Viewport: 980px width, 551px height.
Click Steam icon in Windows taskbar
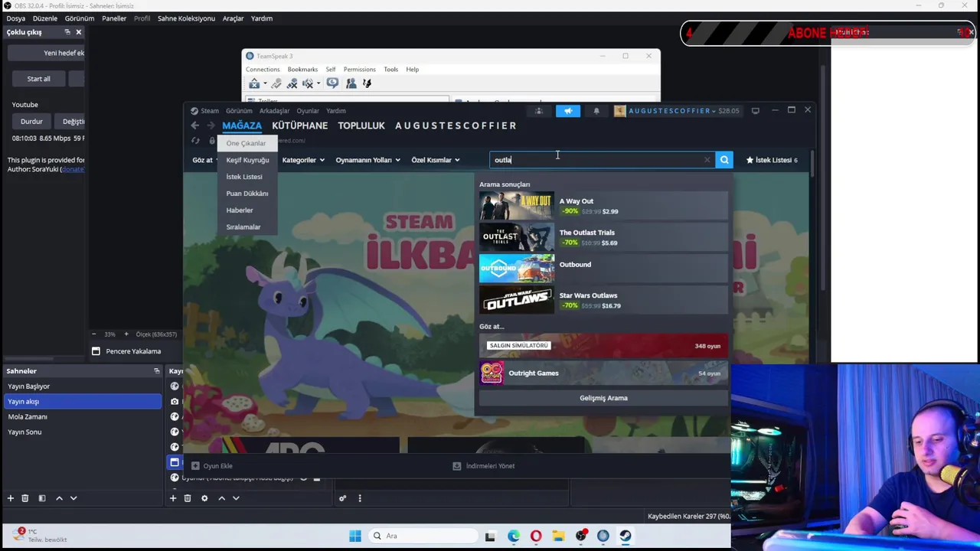point(626,536)
